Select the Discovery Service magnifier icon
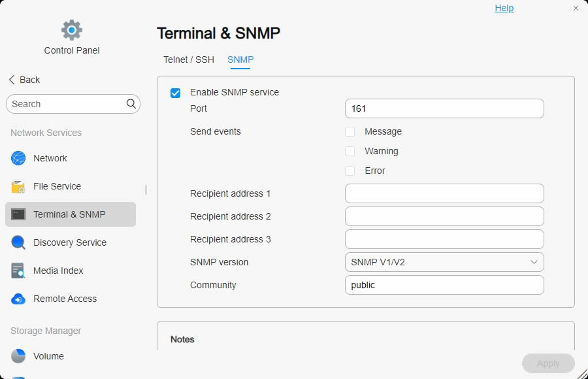This screenshot has height=379, width=588. (18, 242)
